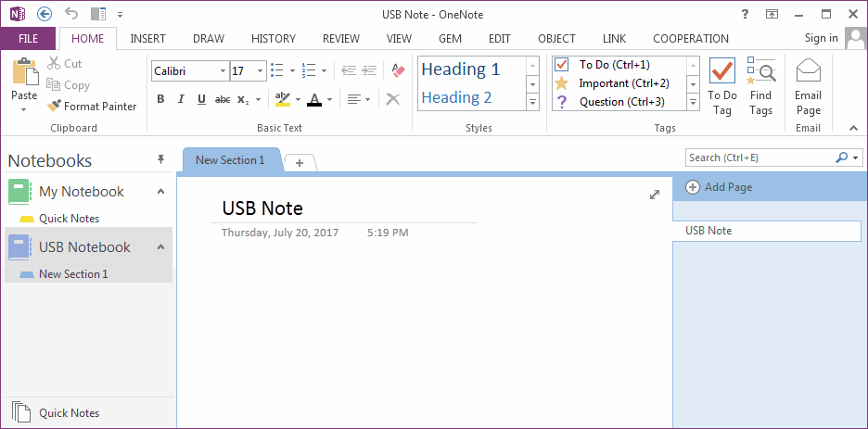The image size is (868, 429).
Task: Click the Delete X icon in Basic Text
Action: [393, 99]
